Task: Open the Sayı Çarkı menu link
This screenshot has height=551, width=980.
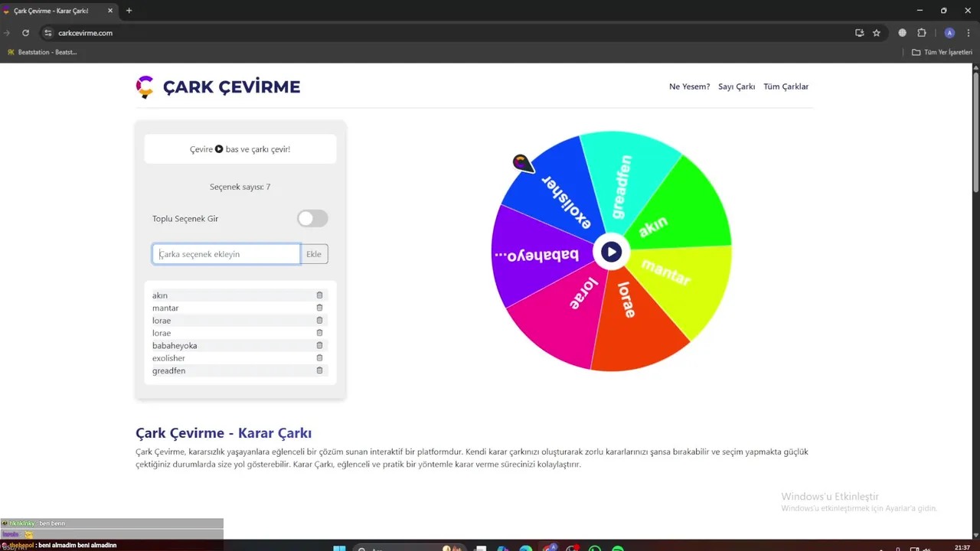Action: coord(737,86)
